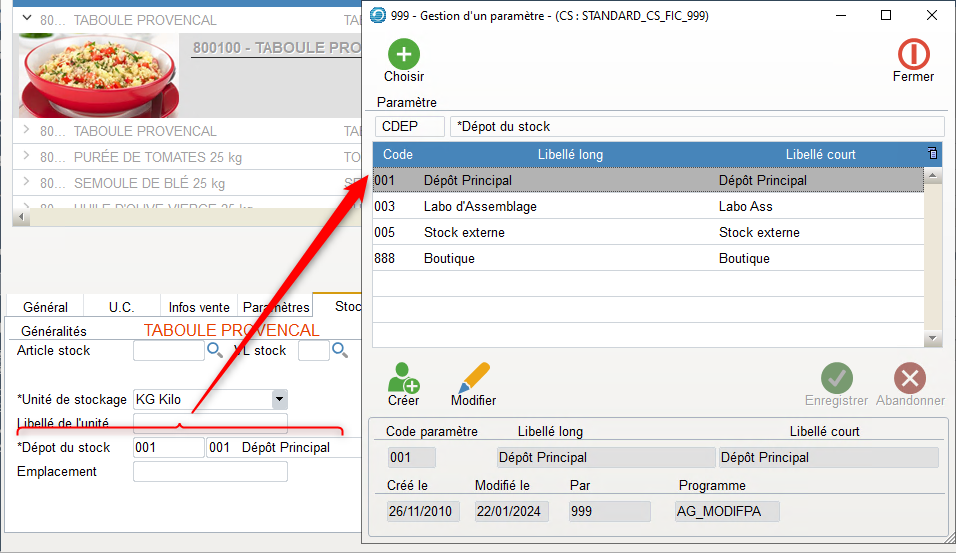The width and height of the screenshot is (956, 553).
Task: Expand the PURÉE DE TOMATES 25 kg row
Action: (27, 157)
